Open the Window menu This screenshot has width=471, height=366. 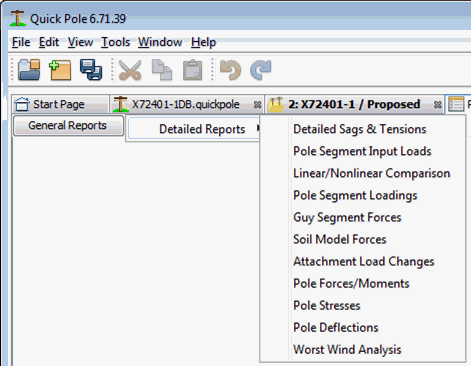click(160, 42)
